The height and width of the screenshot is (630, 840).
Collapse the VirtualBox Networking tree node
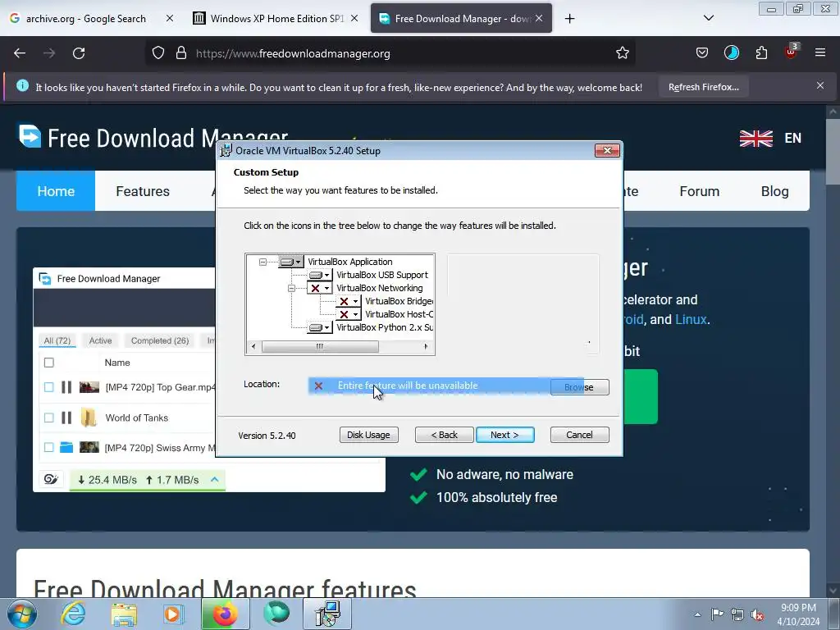coord(291,288)
